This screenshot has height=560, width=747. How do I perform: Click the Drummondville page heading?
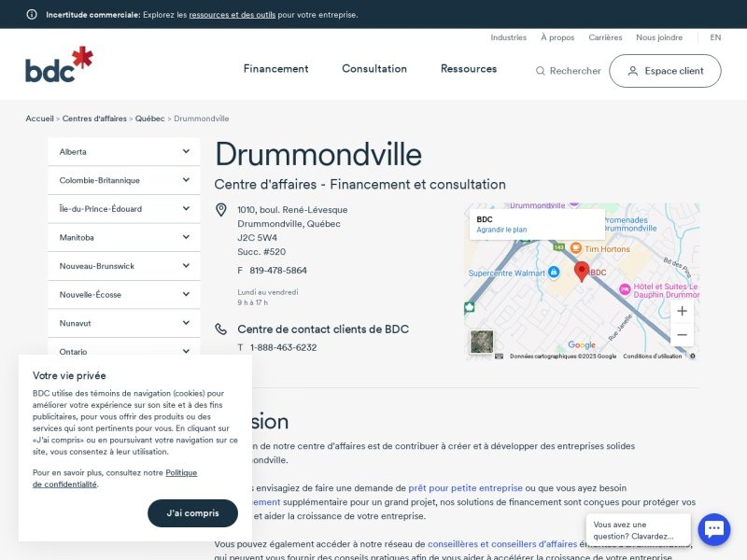coord(318,154)
